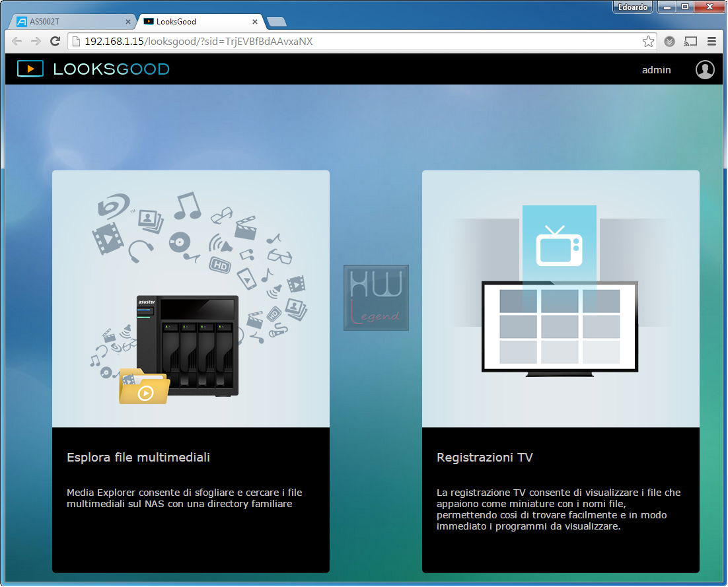
Task: Click the Pocket extension icon in toolbar
Action: [669, 42]
